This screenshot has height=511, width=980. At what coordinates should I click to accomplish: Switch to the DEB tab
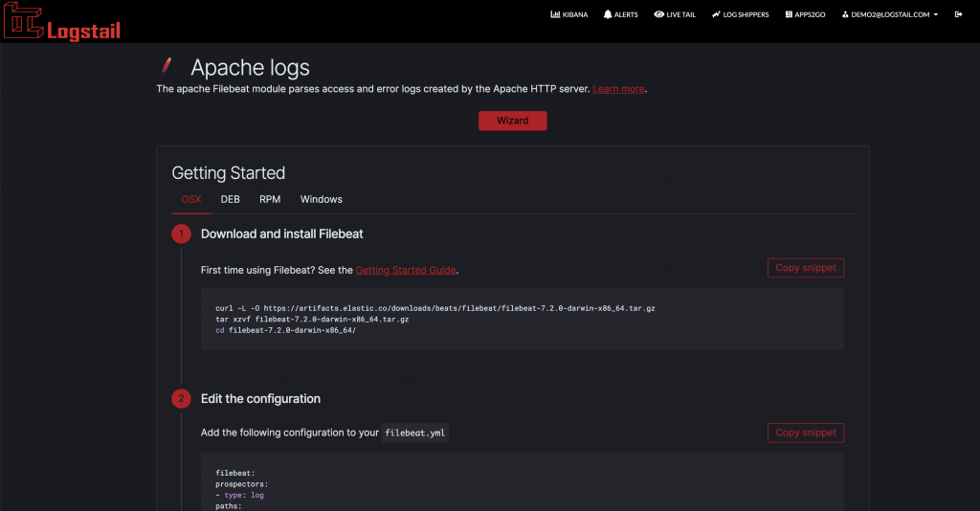231,199
